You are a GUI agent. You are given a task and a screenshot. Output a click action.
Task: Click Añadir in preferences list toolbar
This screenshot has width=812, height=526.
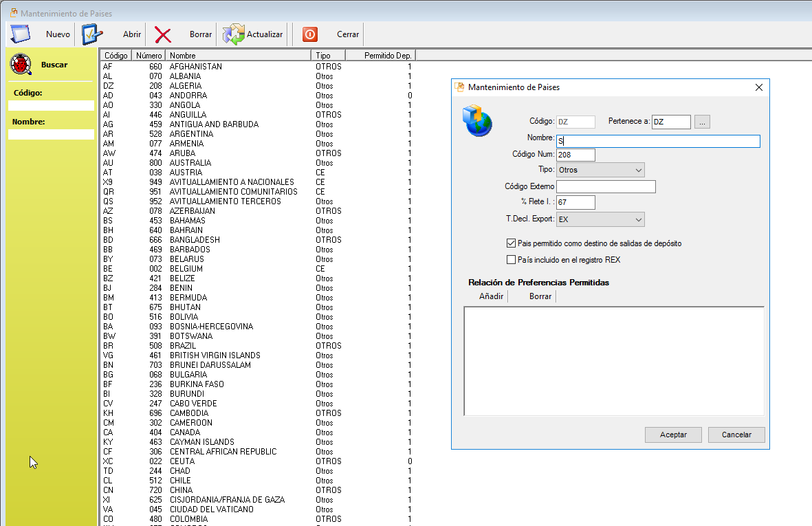pyautogui.click(x=491, y=296)
